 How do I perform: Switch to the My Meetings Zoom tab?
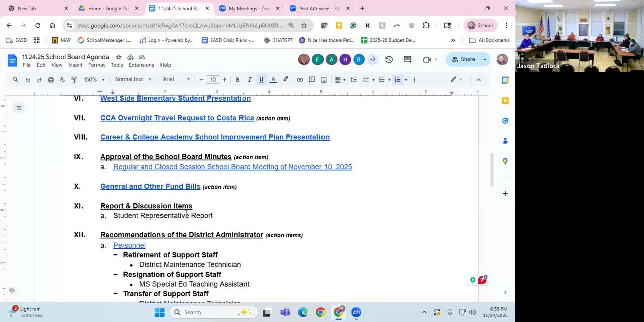click(x=249, y=8)
